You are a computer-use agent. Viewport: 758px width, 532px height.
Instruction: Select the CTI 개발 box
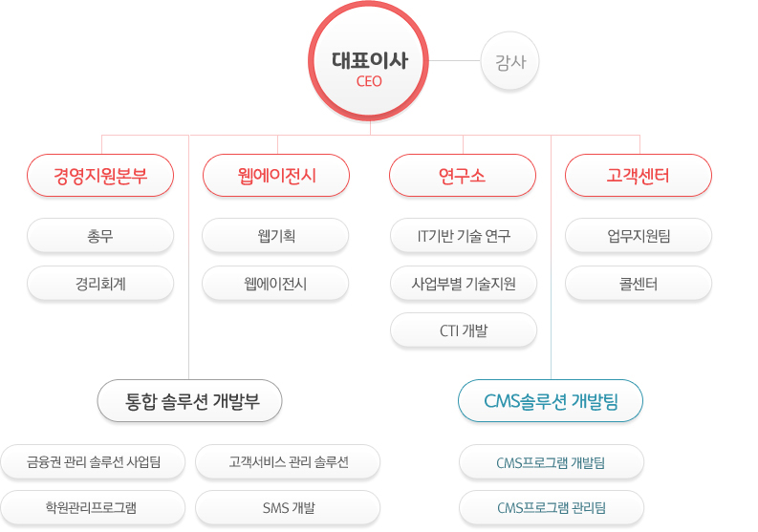coord(464,330)
